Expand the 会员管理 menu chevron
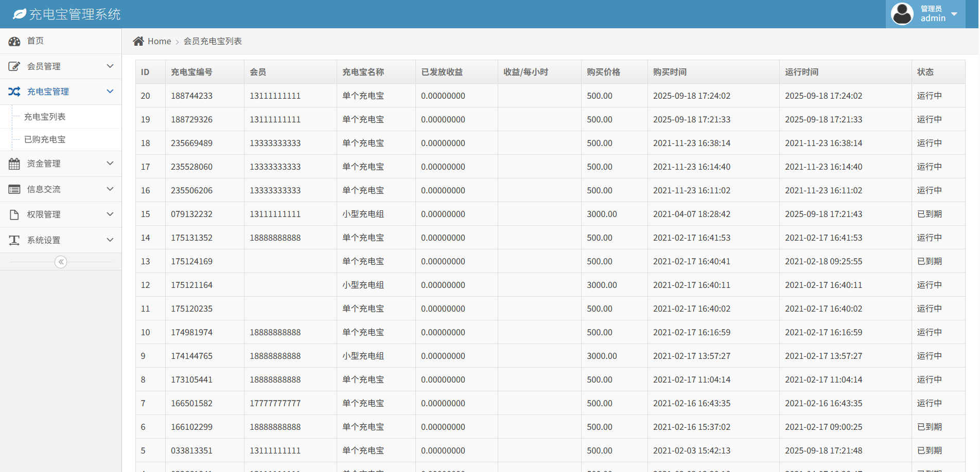This screenshot has height=472, width=980. click(x=110, y=66)
